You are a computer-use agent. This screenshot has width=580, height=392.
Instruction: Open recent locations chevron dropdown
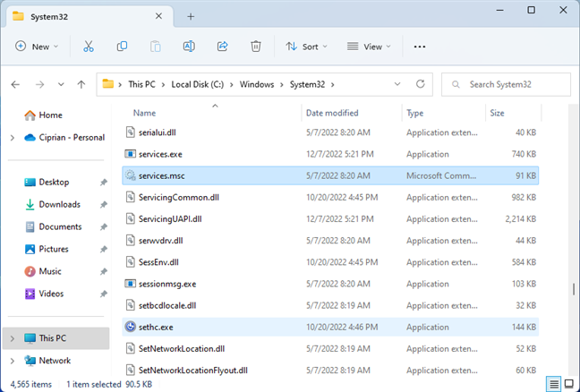click(x=61, y=85)
